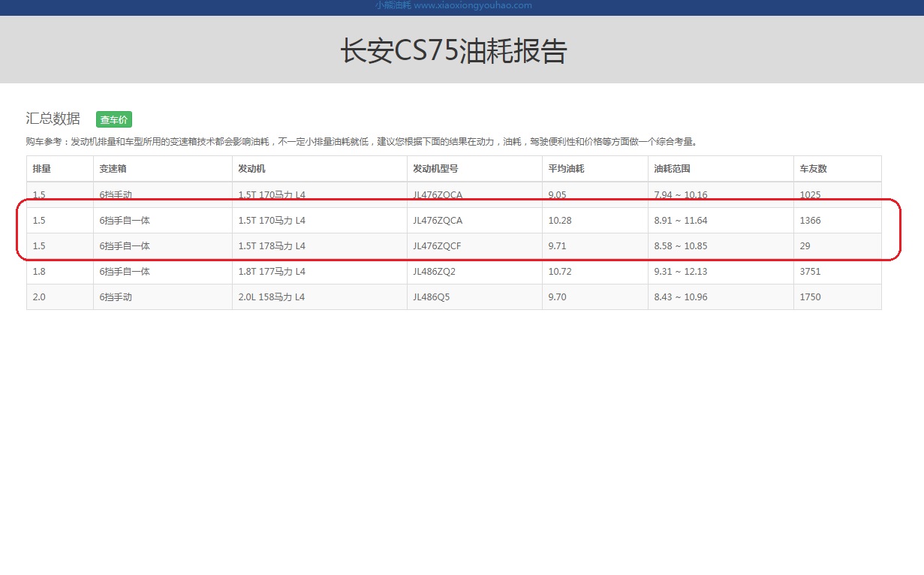Select average fuel value 9.71
This screenshot has height=575, width=924.
coord(558,246)
